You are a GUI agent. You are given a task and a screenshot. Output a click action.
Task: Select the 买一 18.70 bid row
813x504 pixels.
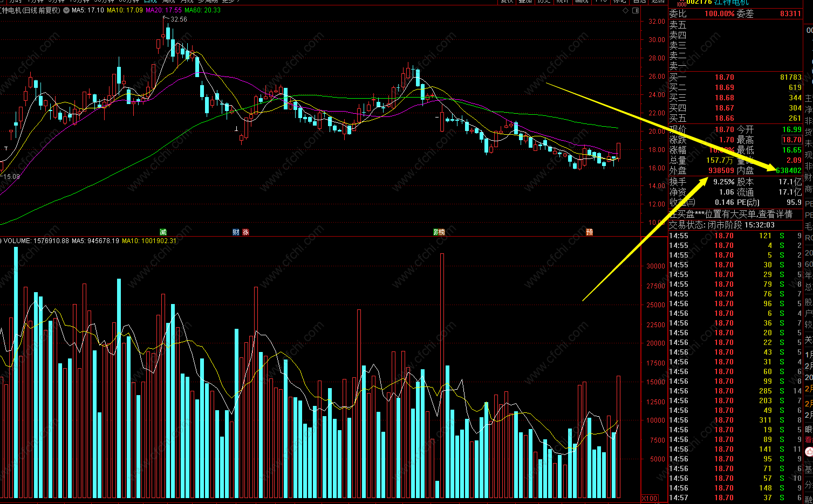pos(735,77)
